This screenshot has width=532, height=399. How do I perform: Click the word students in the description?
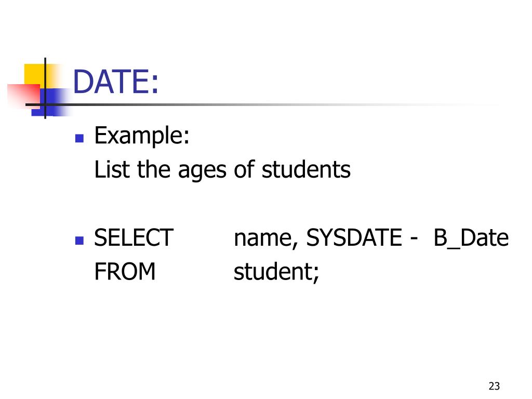(x=306, y=170)
